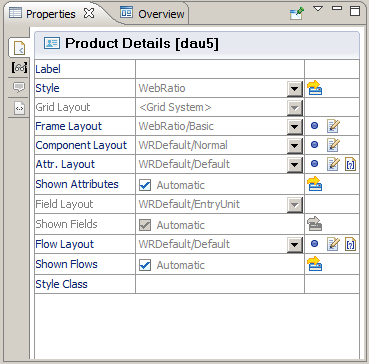Click into the Style Class value field
Image resolution: width=369 pixels, height=364 pixels.
point(220,284)
